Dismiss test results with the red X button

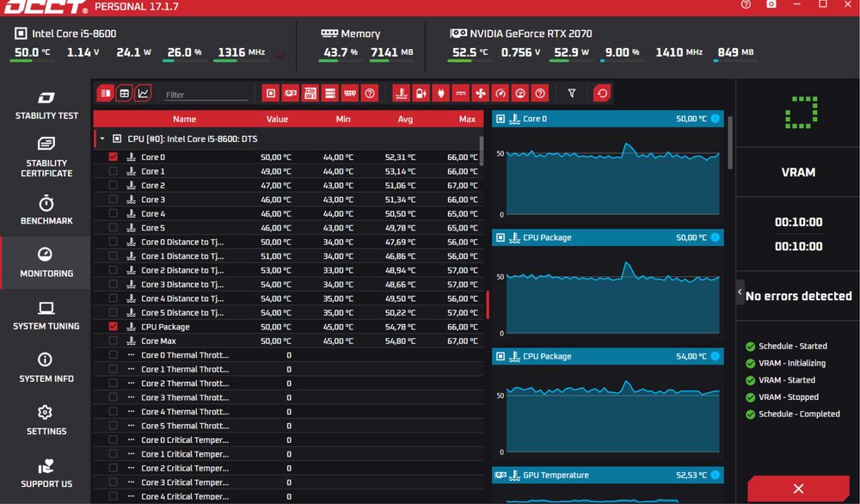799,489
